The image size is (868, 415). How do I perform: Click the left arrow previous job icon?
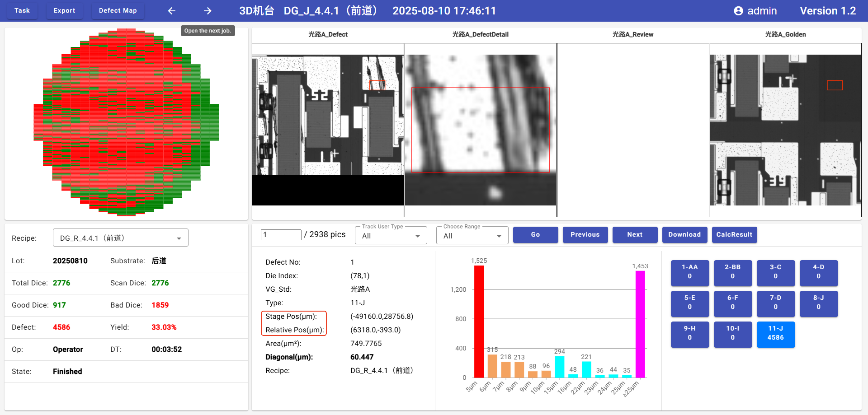click(x=172, y=11)
